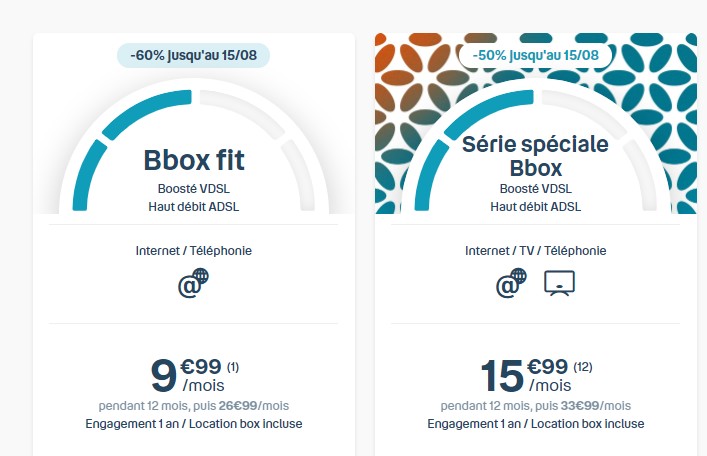Click the Internet / TV / Téléphonie label
Image resolution: width=707 pixels, height=456 pixels.
(x=535, y=251)
